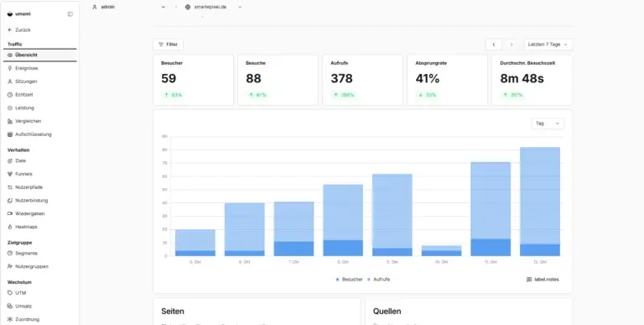Click the Seiten panel heading
The image size is (644, 325).
(173, 312)
